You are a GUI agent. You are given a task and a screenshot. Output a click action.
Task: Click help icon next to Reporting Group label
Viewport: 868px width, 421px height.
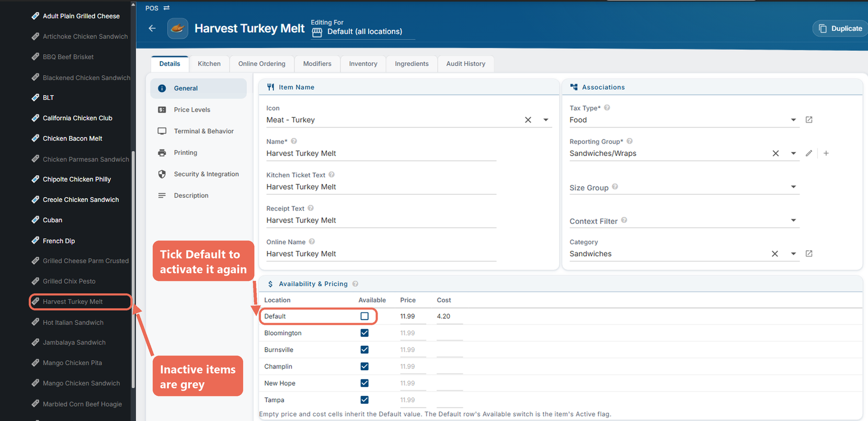pyautogui.click(x=630, y=141)
